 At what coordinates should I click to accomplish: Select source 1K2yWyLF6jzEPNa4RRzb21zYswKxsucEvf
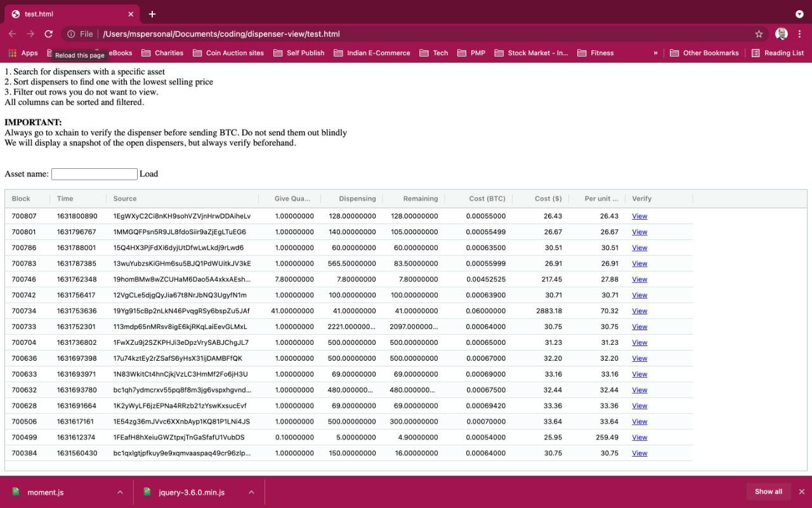180,406
